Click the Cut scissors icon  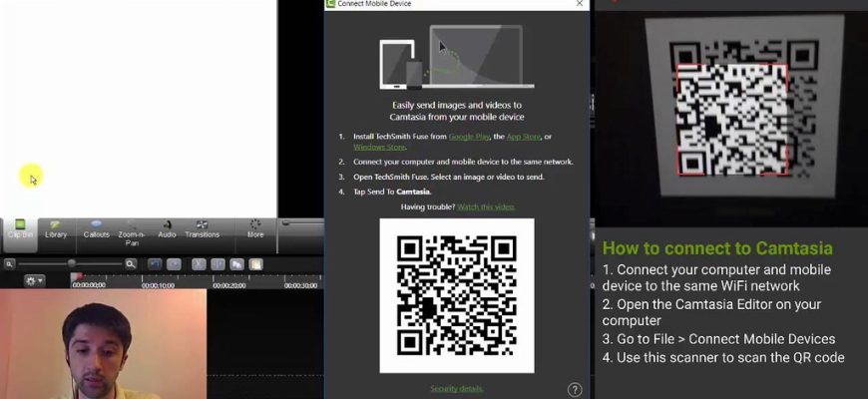(199, 264)
